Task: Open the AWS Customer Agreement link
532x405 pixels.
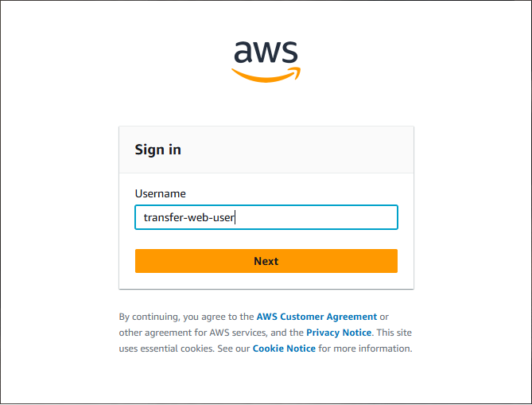Action: tap(316, 317)
